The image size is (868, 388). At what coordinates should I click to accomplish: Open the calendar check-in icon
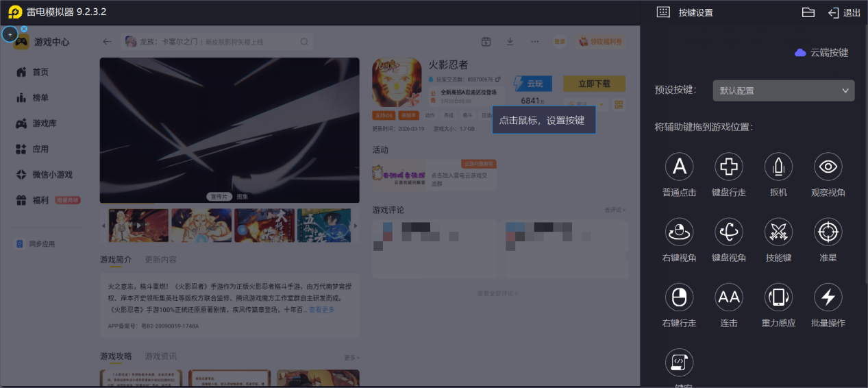click(486, 42)
